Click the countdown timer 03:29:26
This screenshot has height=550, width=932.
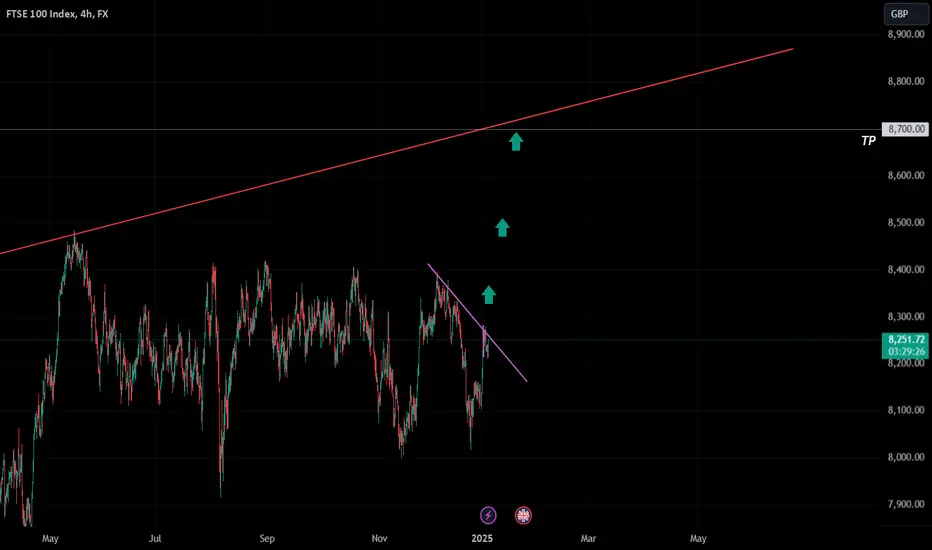tap(906, 352)
